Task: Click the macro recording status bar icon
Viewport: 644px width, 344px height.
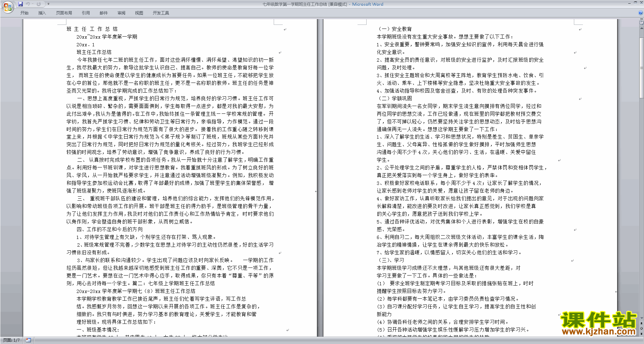Action: pyautogui.click(x=29, y=340)
